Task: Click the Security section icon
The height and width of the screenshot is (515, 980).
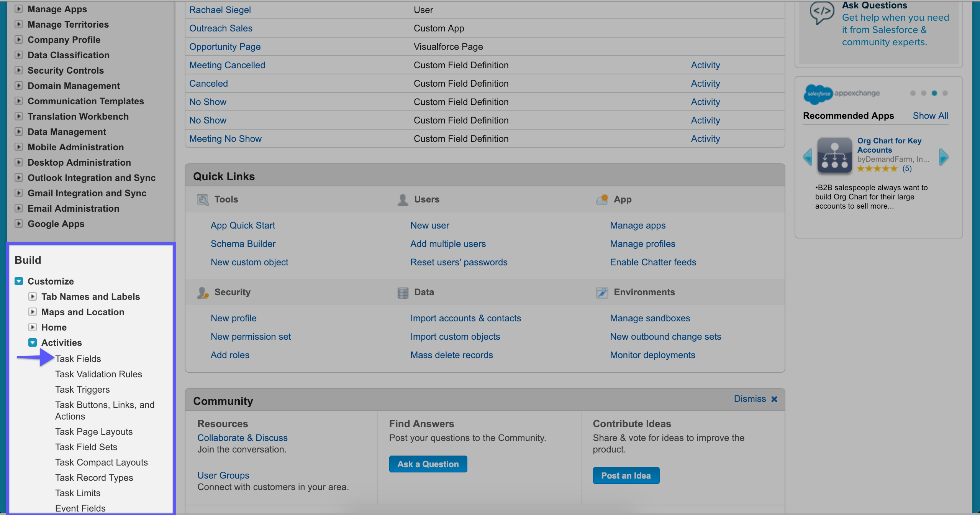Action: pyautogui.click(x=202, y=292)
